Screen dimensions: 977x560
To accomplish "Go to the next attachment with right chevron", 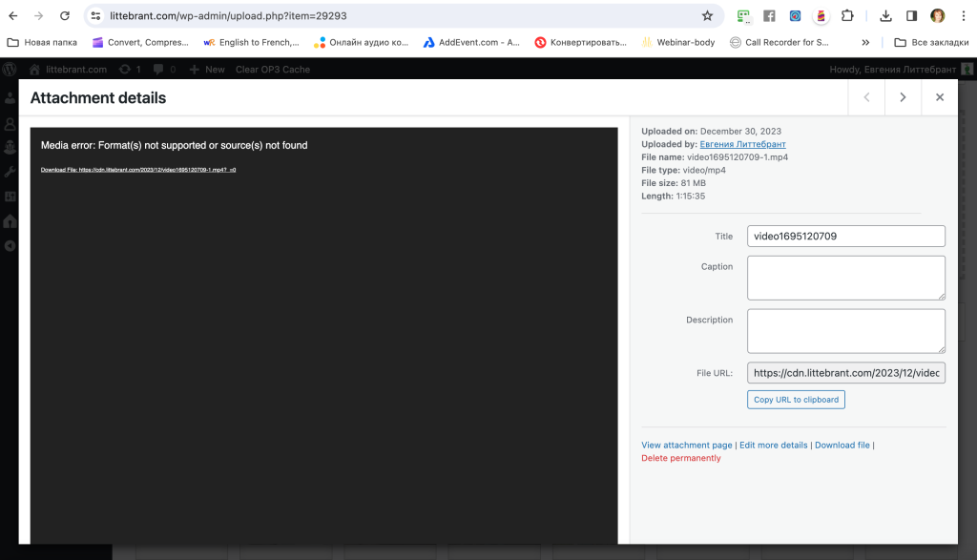I will point(903,97).
